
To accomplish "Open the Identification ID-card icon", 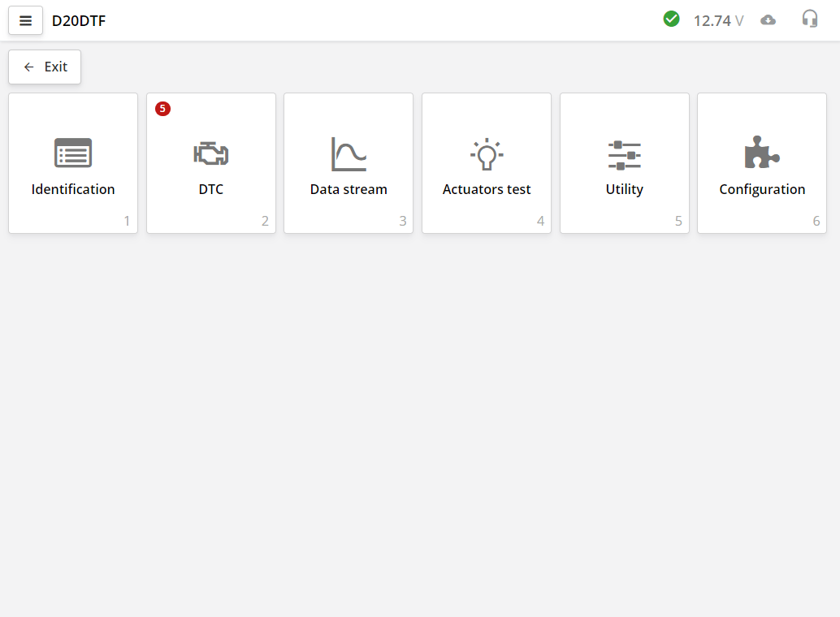I will click(73, 153).
